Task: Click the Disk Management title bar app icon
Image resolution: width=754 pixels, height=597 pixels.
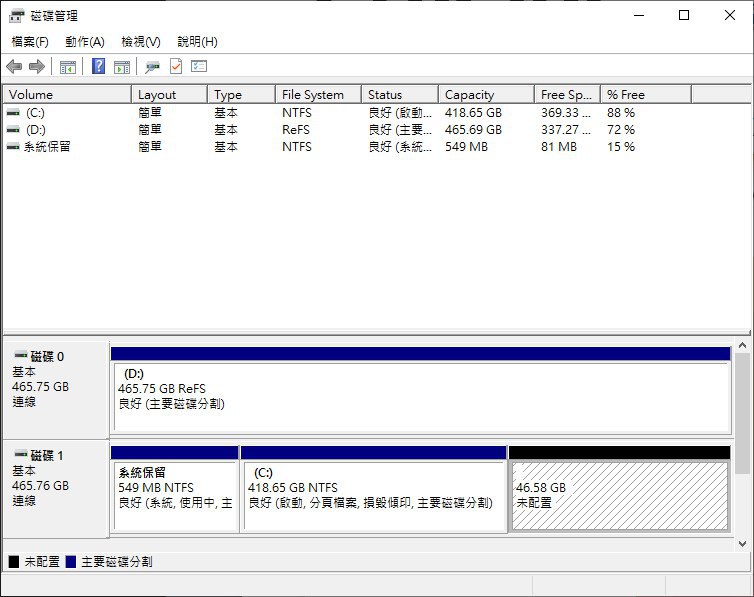Action: [x=16, y=16]
